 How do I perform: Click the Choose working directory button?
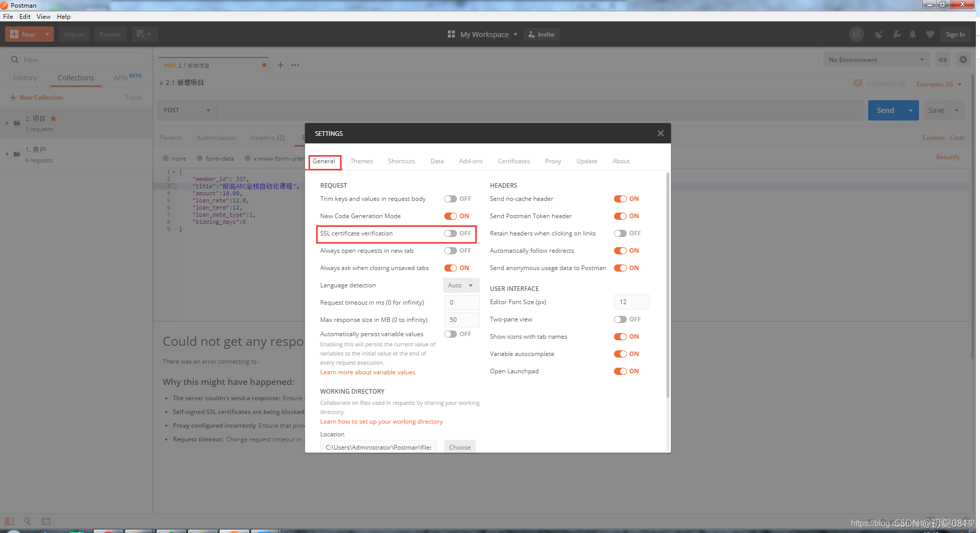[460, 447]
